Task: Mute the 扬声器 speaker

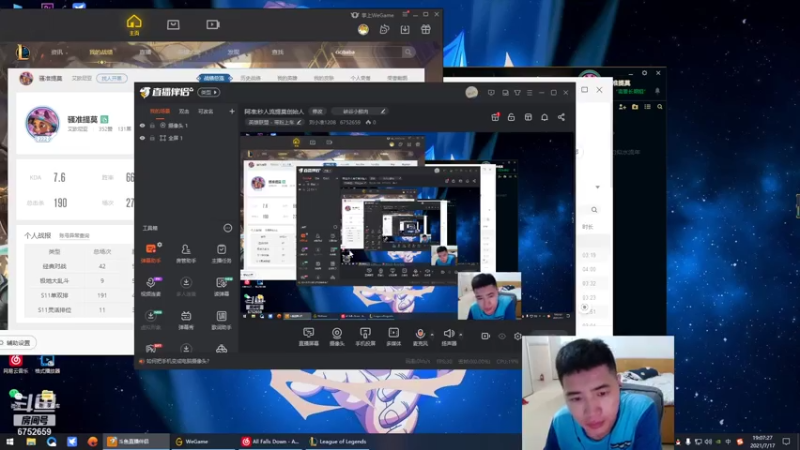Action: click(449, 337)
